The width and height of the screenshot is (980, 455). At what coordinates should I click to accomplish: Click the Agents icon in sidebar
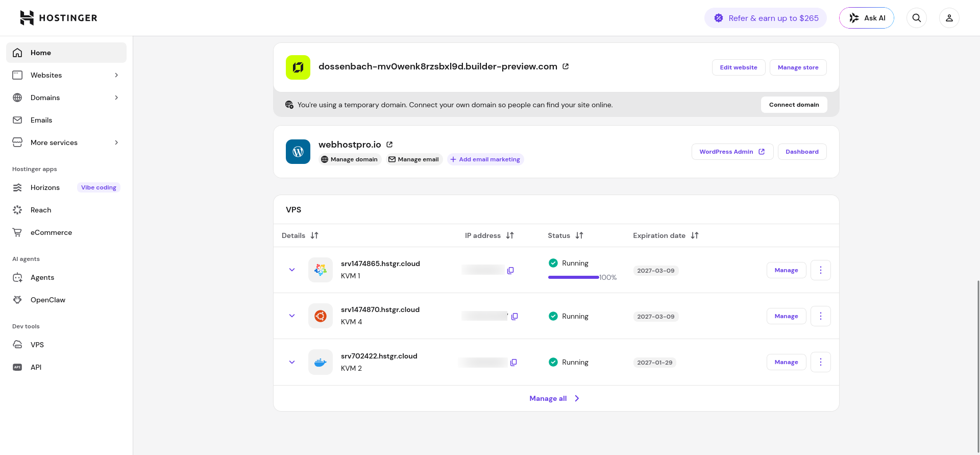click(17, 277)
